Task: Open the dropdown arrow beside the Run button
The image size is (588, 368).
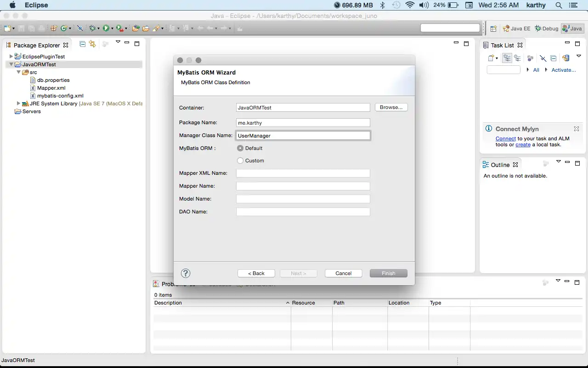Action: click(x=112, y=29)
